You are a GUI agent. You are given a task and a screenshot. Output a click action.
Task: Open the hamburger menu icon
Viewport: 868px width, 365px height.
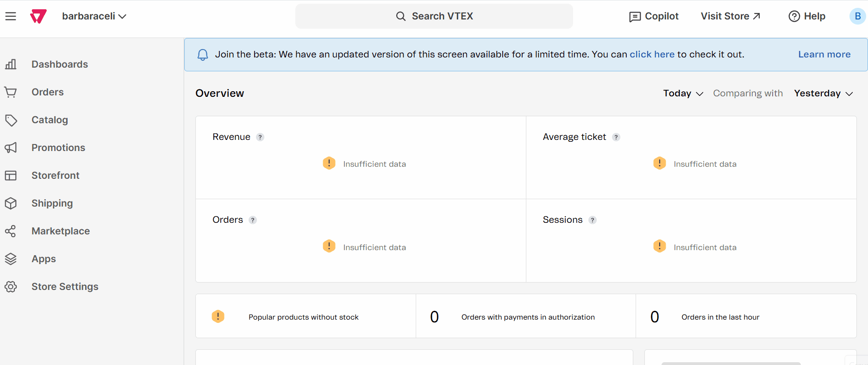(x=11, y=16)
